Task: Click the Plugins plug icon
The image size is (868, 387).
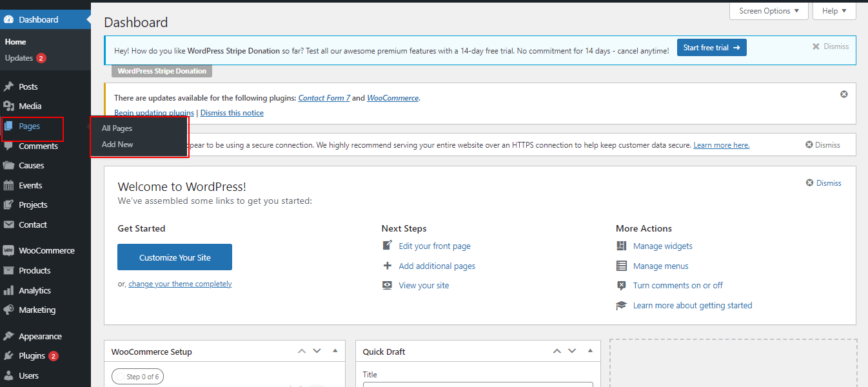Action: click(x=8, y=356)
